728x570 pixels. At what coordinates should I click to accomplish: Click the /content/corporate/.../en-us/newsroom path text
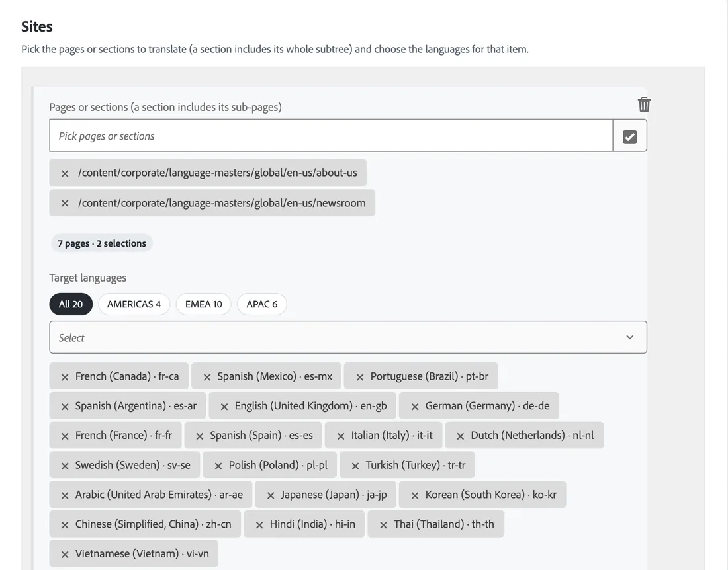pyautogui.click(x=222, y=203)
